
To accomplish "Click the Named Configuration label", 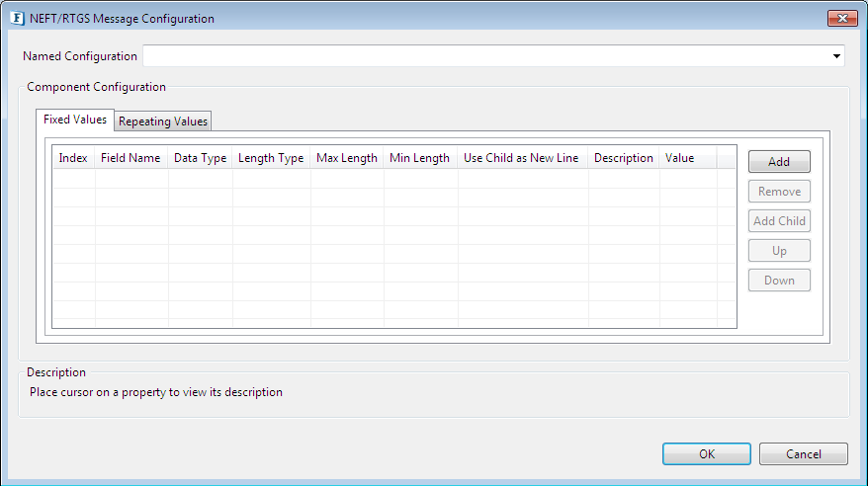I will click(x=80, y=56).
